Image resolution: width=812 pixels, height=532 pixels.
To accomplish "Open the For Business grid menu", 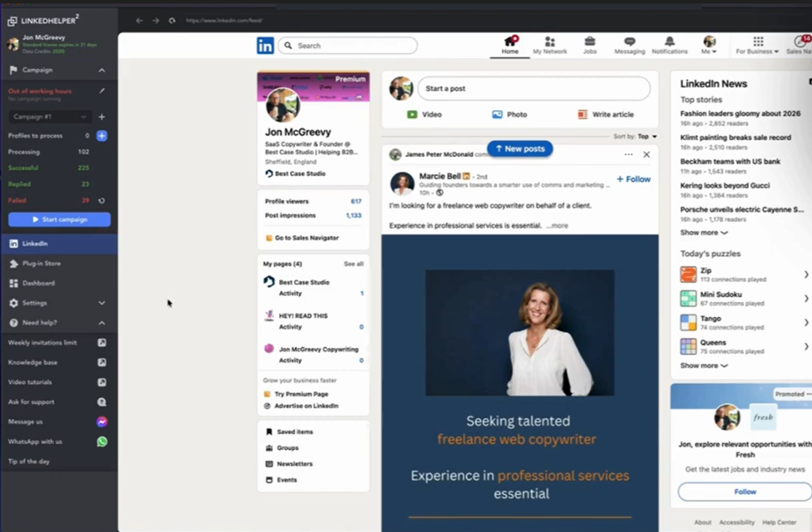I will pyautogui.click(x=757, y=46).
